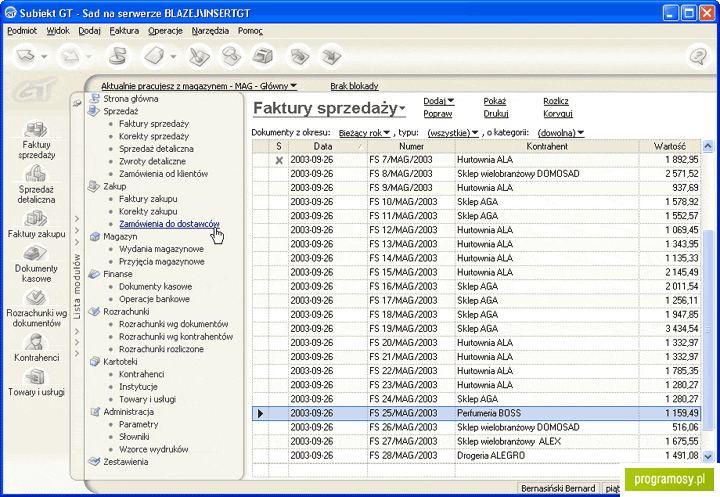Open the Bieżący rok period filter
The height and width of the screenshot is (497, 720).
[x=365, y=133]
